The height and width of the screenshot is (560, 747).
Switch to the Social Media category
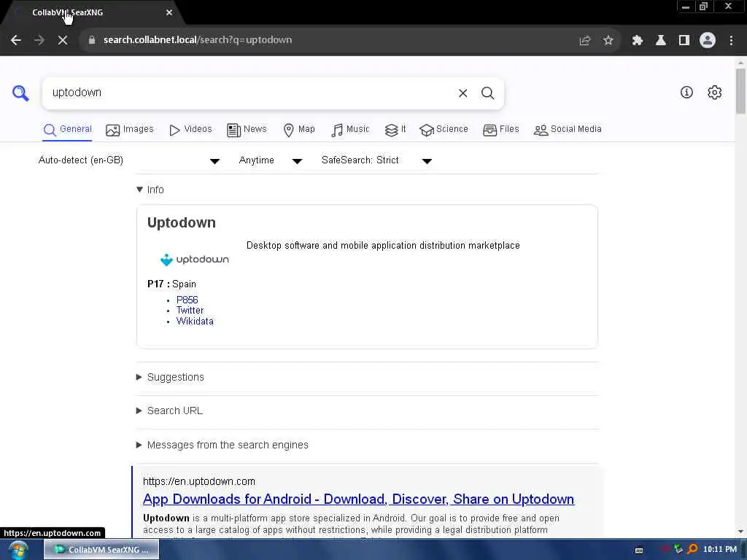click(x=568, y=130)
